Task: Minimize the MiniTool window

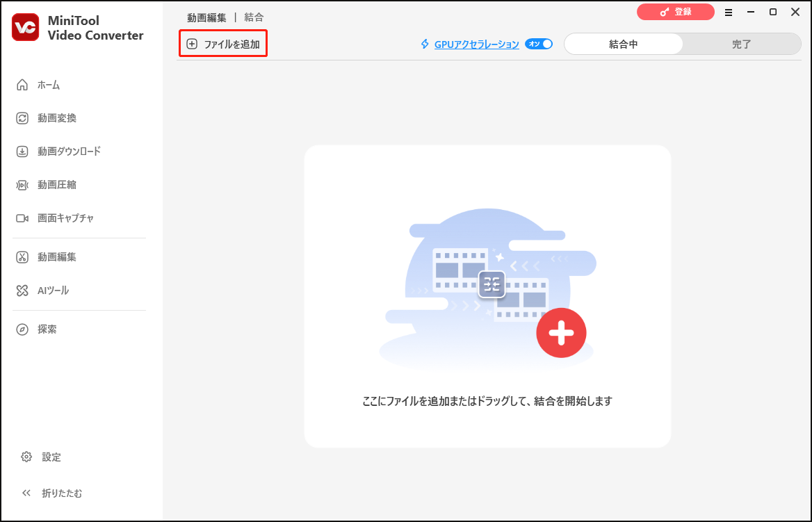Action: point(751,12)
